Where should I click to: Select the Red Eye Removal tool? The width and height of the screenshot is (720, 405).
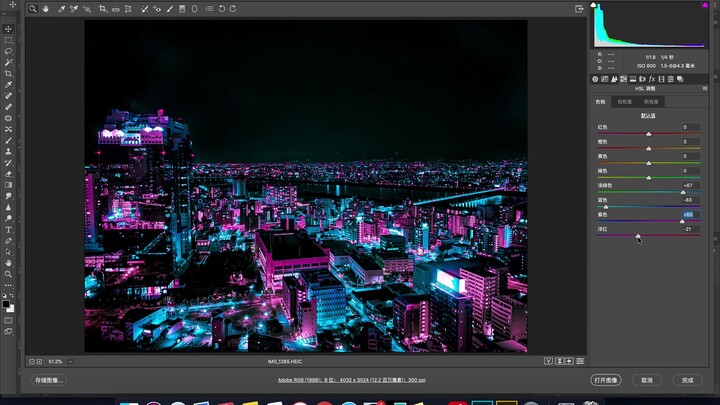tap(157, 9)
